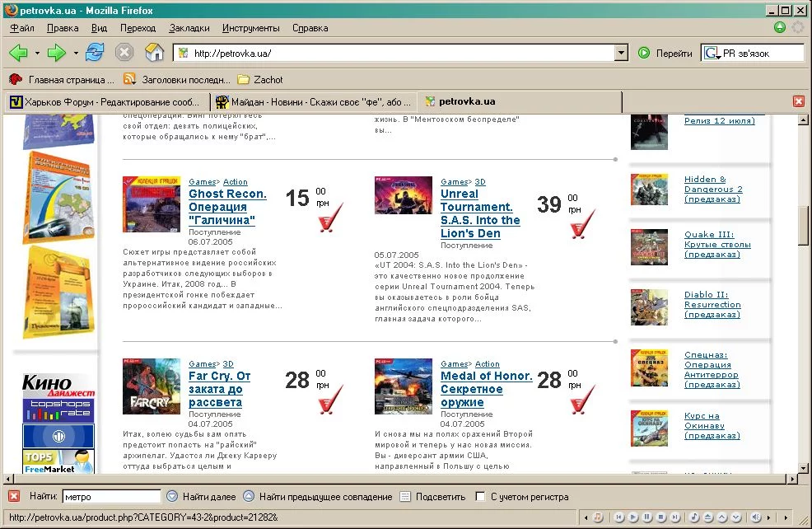
Task: Open the Вид menu
Action: pos(99,28)
